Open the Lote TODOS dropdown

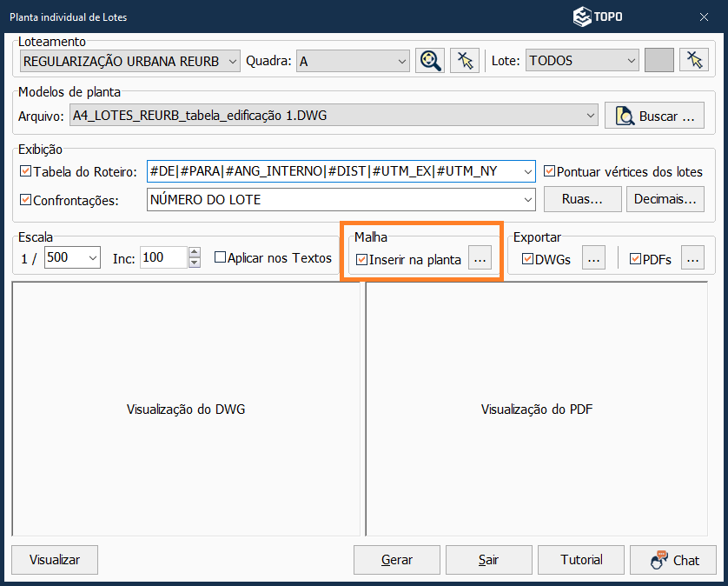click(x=631, y=61)
